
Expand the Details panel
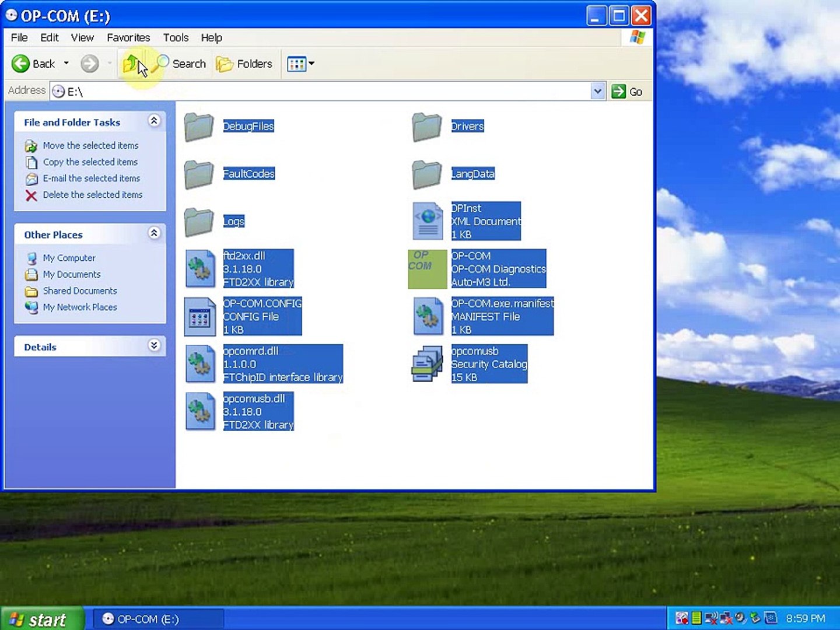(x=154, y=345)
